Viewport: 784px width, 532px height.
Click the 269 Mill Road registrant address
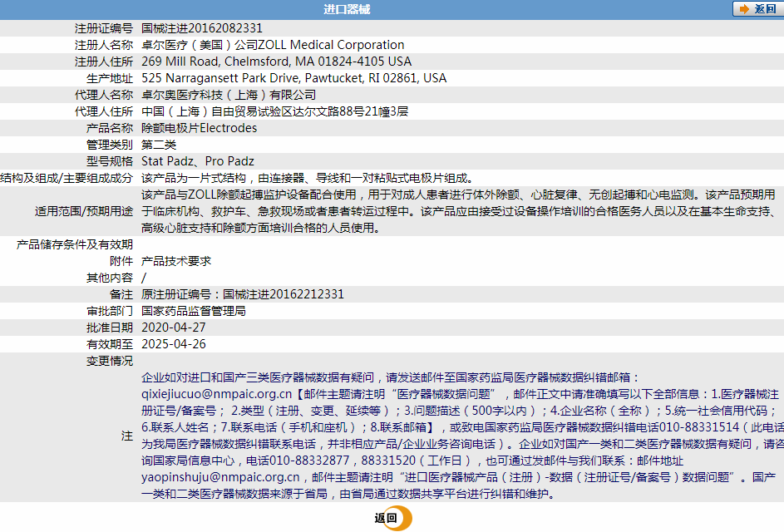point(276,62)
